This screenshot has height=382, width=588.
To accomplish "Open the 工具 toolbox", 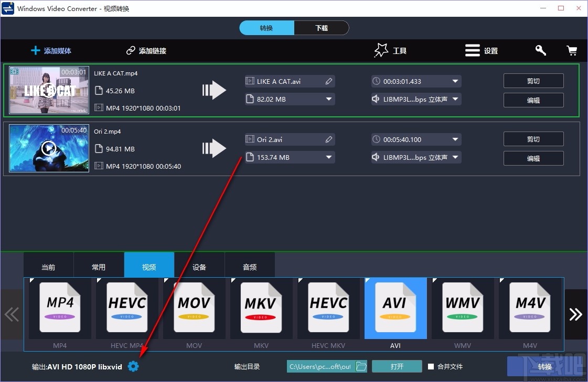I will pyautogui.click(x=390, y=50).
